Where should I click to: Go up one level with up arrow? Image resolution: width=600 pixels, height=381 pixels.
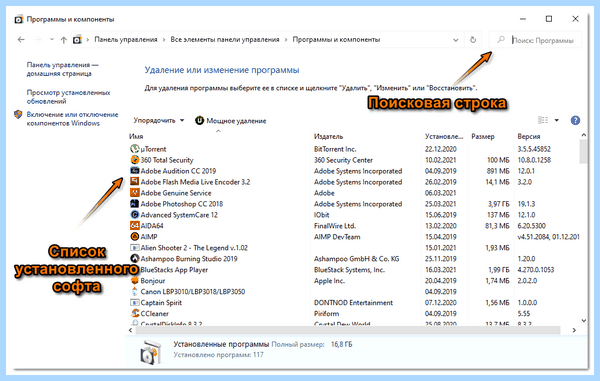pos(64,40)
